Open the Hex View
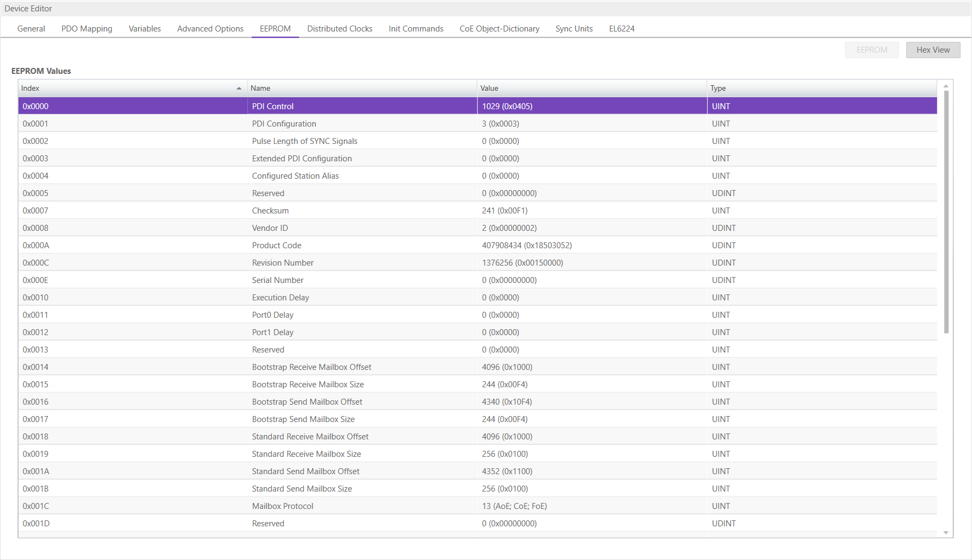 click(933, 50)
